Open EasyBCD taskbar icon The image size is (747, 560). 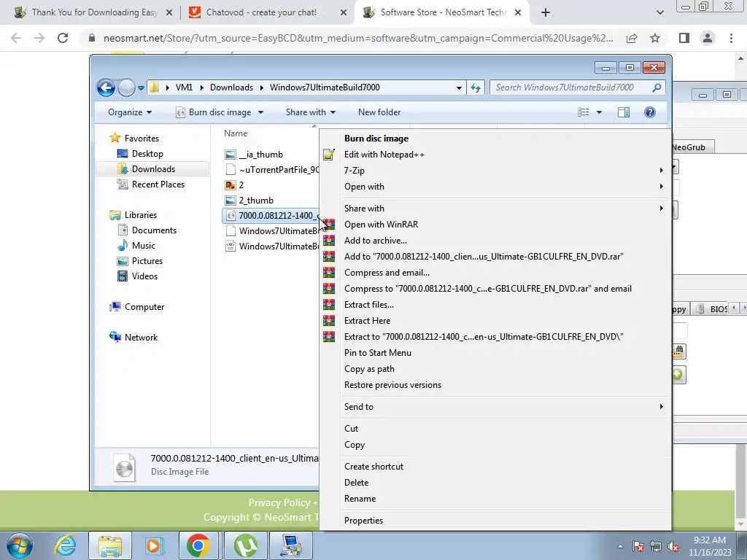point(290,545)
